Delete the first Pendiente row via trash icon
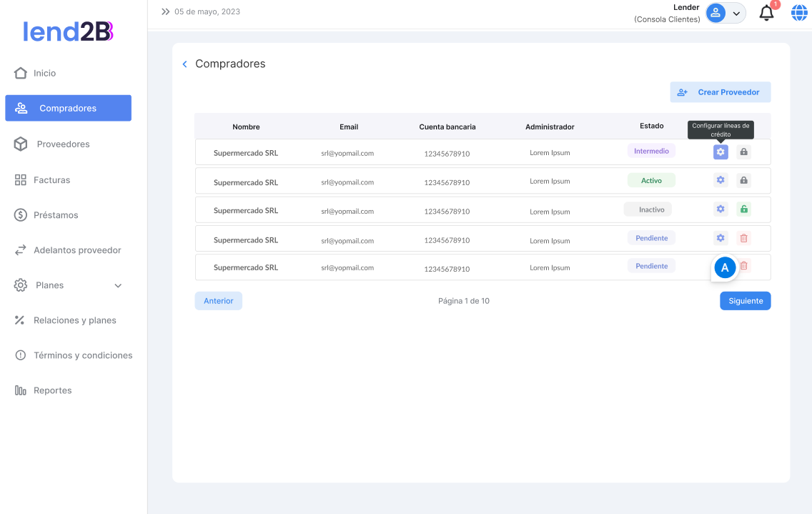This screenshot has height=514, width=812. pos(743,238)
